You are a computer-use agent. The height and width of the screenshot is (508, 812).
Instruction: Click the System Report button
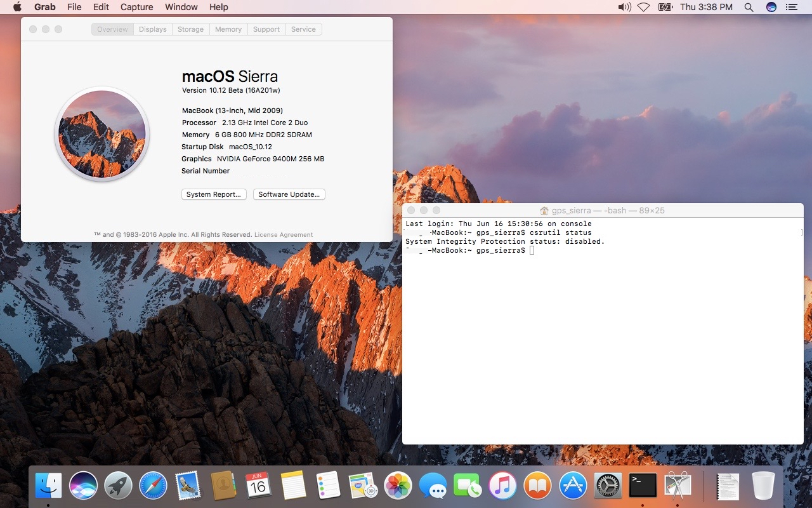[214, 194]
